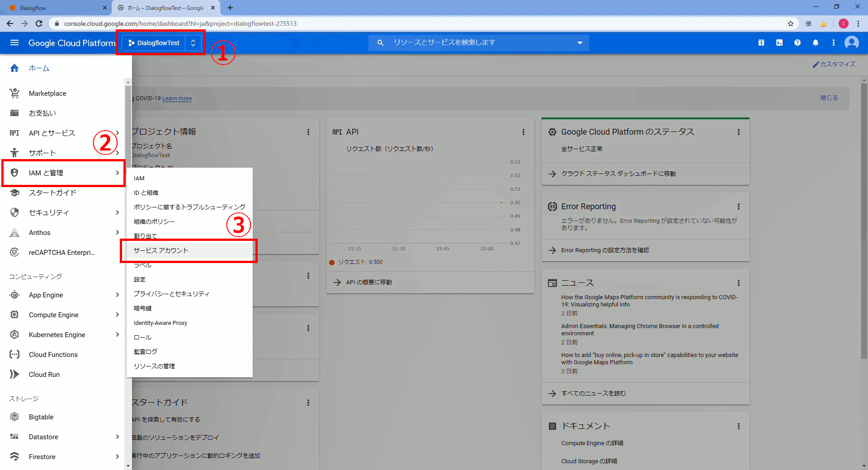
Task: Open the Error Reporting card options menu
Action: (x=739, y=207)
